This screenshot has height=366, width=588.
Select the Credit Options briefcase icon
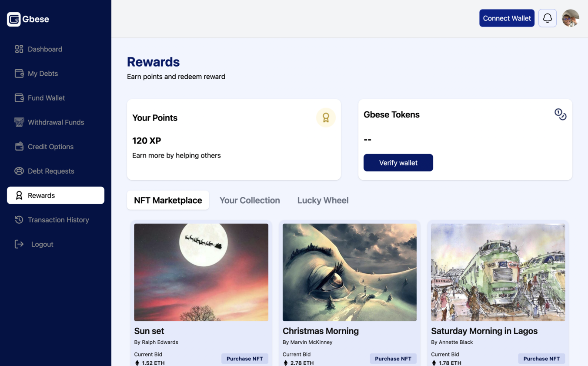[19, 147]
